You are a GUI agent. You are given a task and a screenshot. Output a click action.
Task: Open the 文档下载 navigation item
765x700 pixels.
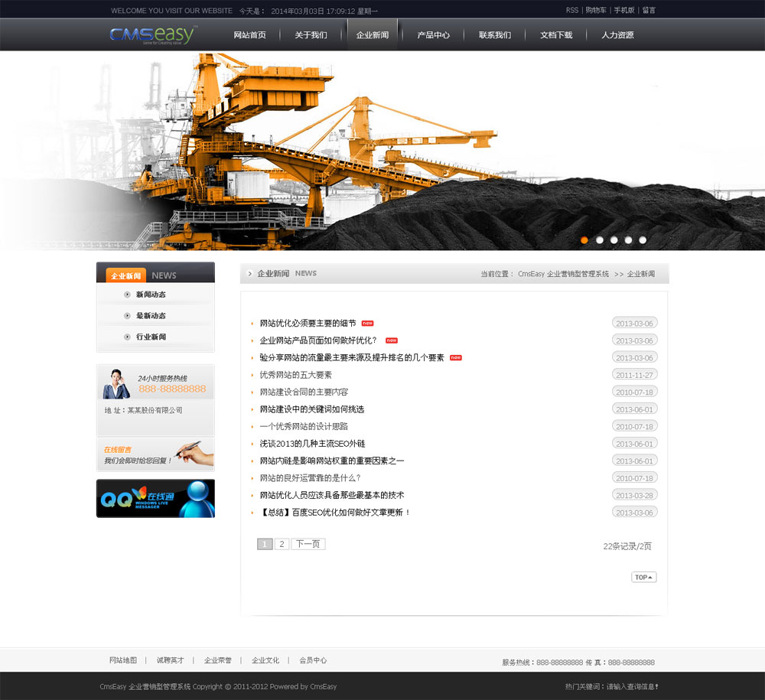[x=555, y=35]
